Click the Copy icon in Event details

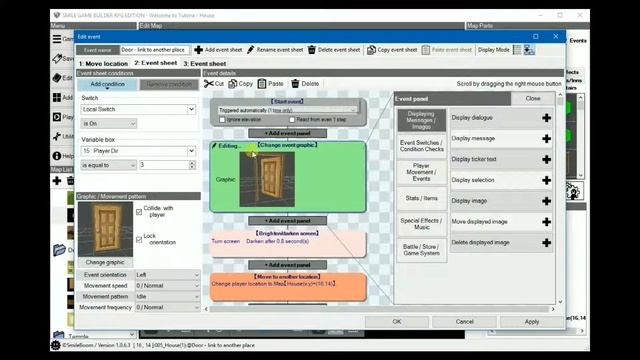(x=233, y=84)
